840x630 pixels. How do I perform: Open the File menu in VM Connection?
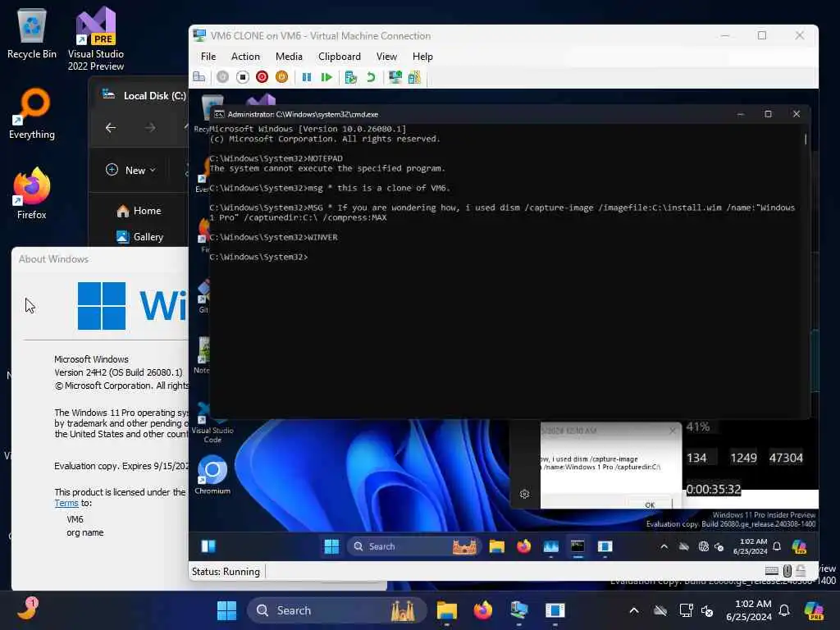click(208, 57)
